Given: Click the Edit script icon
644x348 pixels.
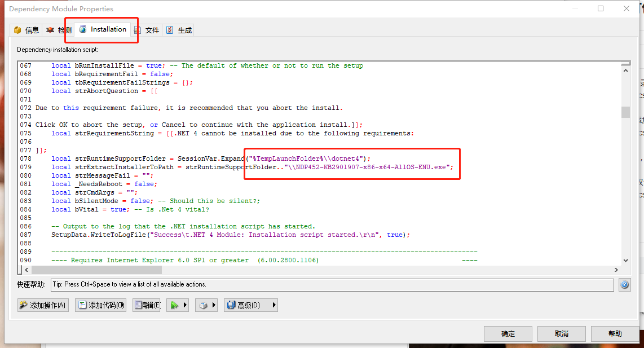Looking at the screenshot, I should click(x=138, y=305).
